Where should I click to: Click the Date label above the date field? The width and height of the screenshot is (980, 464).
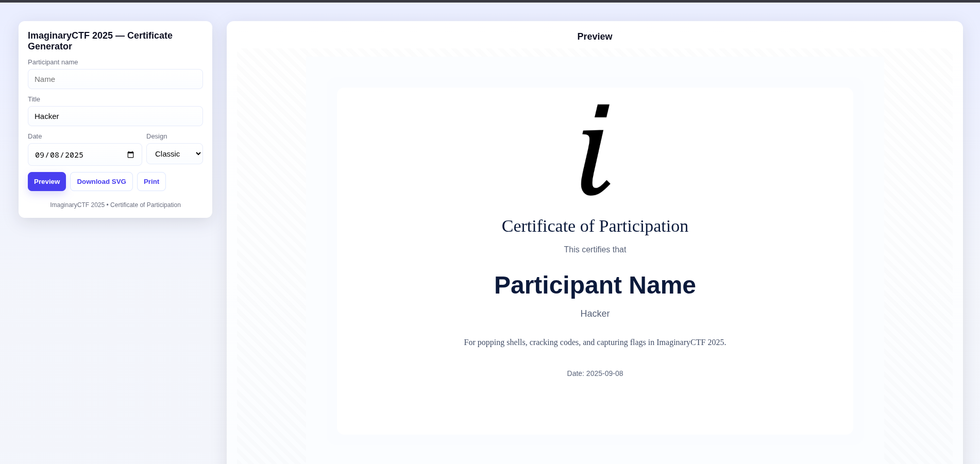point(35,136)
